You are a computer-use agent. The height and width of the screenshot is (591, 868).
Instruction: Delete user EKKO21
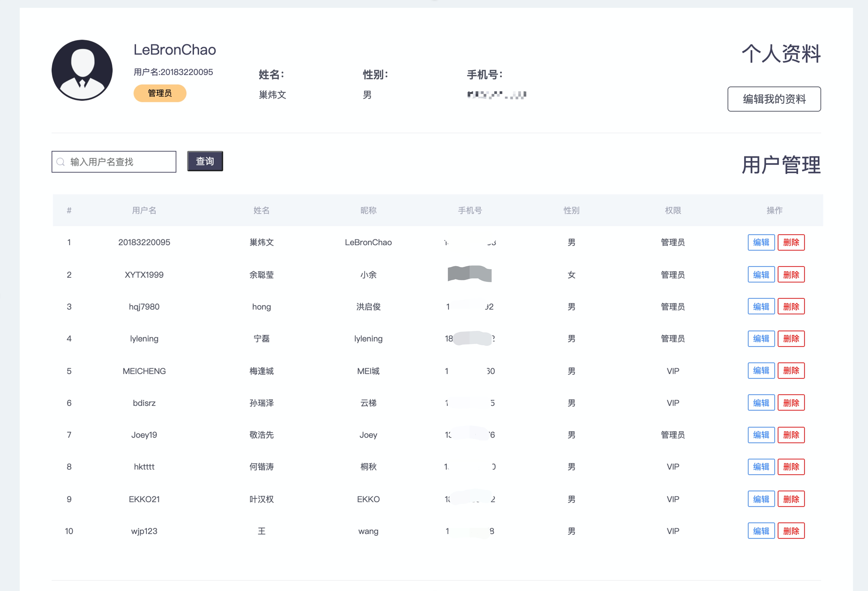point(791,499)
